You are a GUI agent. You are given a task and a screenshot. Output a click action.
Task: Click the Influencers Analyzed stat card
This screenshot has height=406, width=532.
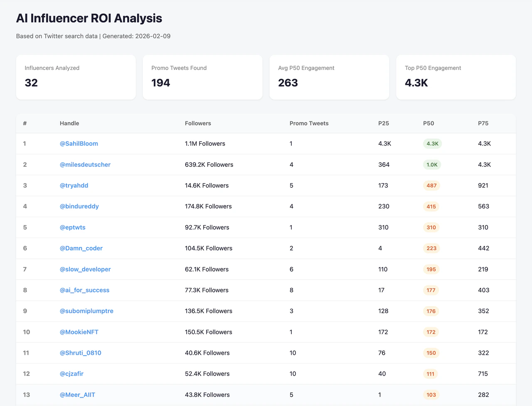pos(76,77)
